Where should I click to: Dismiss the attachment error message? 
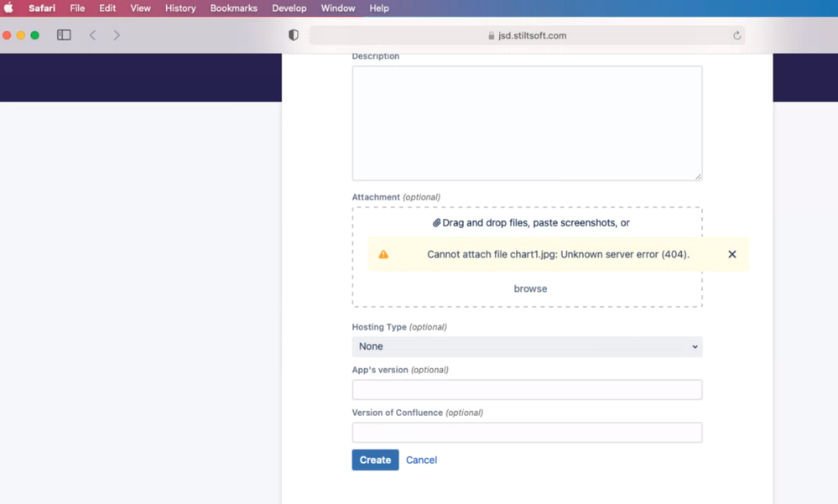point(732,254)
